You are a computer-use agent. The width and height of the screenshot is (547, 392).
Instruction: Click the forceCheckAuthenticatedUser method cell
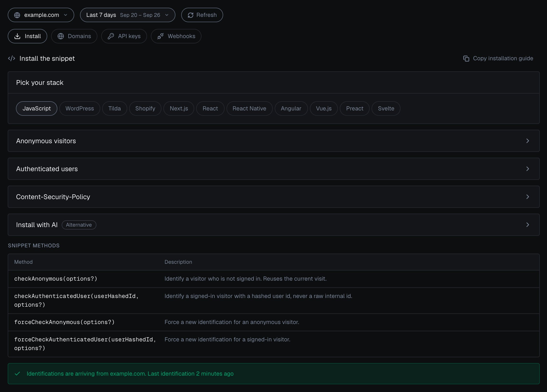point(85,344)
